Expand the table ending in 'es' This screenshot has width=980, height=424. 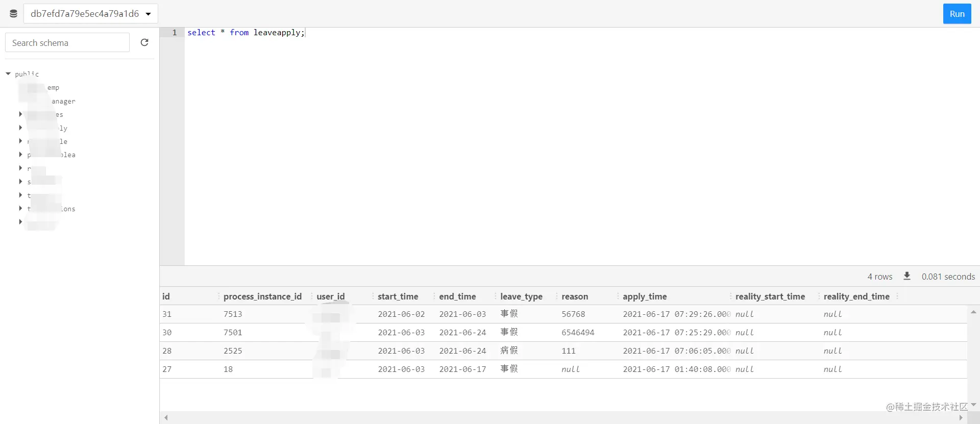[20, 114]
